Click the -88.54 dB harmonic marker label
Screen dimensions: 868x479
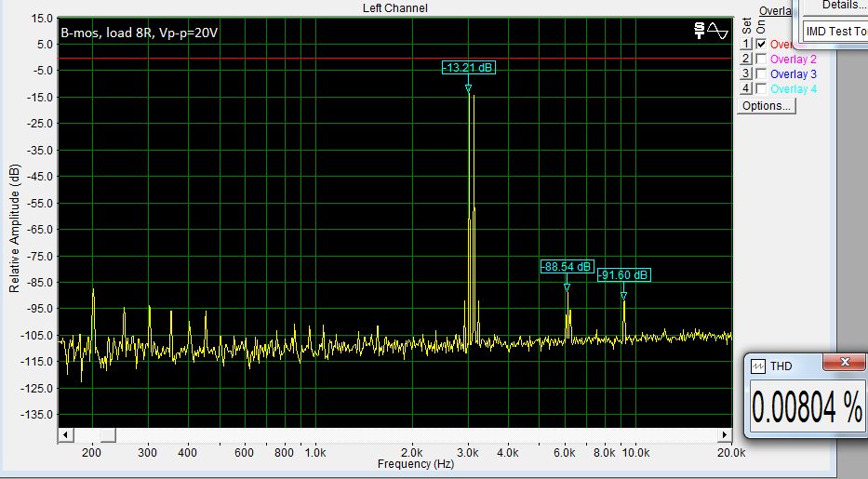point(567,267)
